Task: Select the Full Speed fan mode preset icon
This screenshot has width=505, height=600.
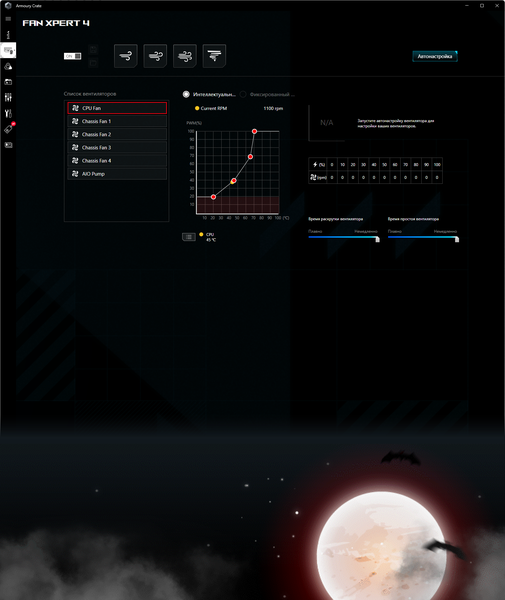Action: (x=214, y=56)
